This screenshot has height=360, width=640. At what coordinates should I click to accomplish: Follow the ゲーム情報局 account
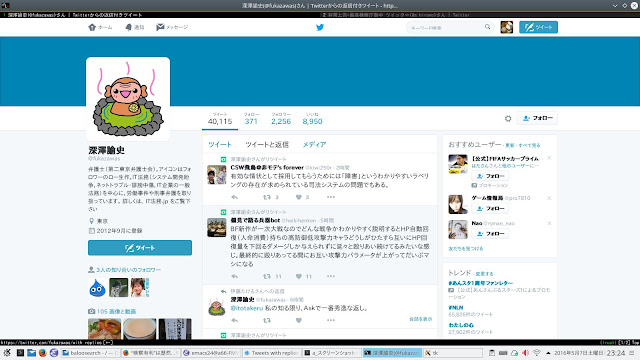point(490,209)
